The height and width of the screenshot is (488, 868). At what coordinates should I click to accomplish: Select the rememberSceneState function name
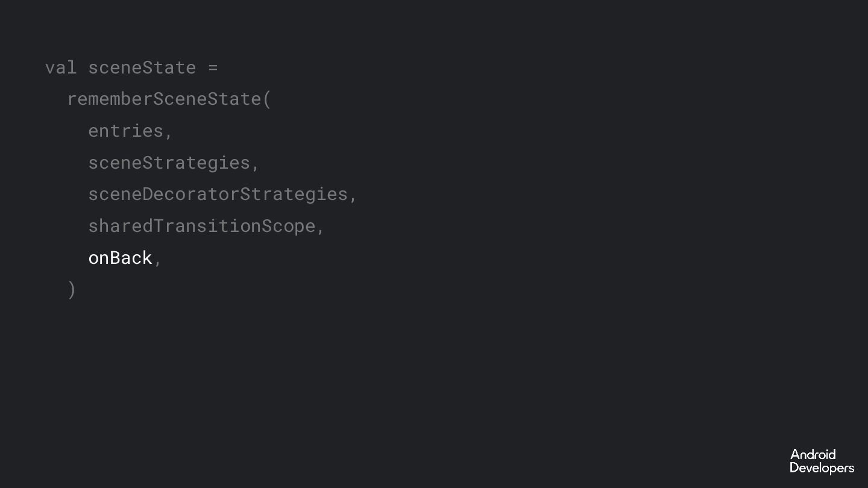click(164, 99)
